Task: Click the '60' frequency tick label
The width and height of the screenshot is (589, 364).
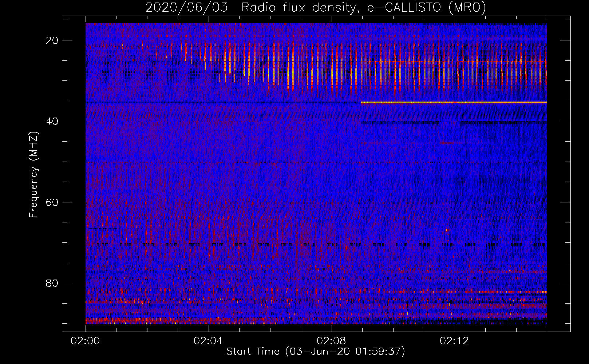Action: pos(52,202)
